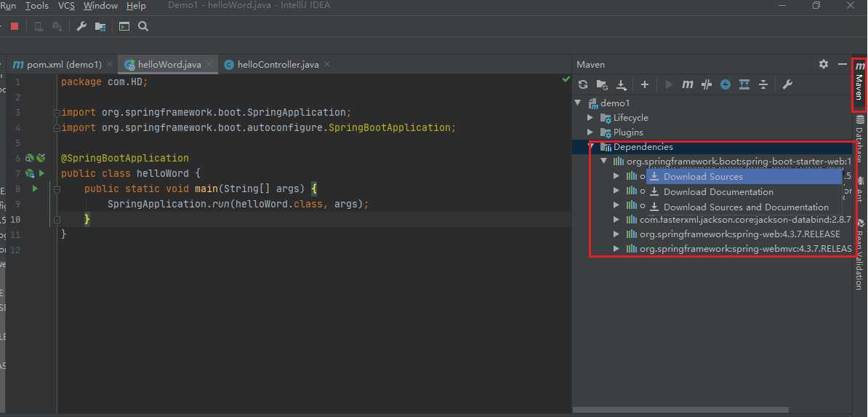868x417 pixels.
Task: Click the run anything terminal icon in the main toolbar
Action: (124, 26)
